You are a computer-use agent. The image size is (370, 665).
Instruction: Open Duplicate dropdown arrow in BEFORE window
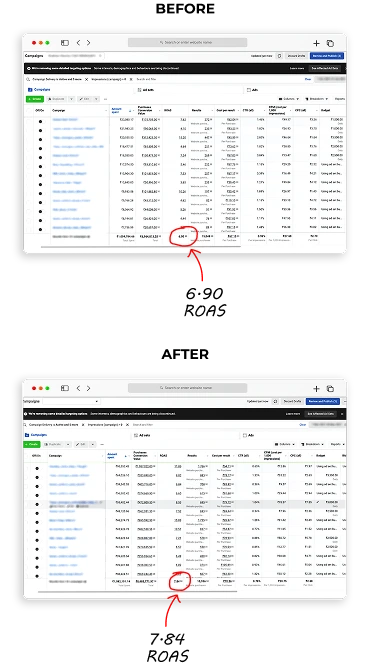(x=71, y=99)
